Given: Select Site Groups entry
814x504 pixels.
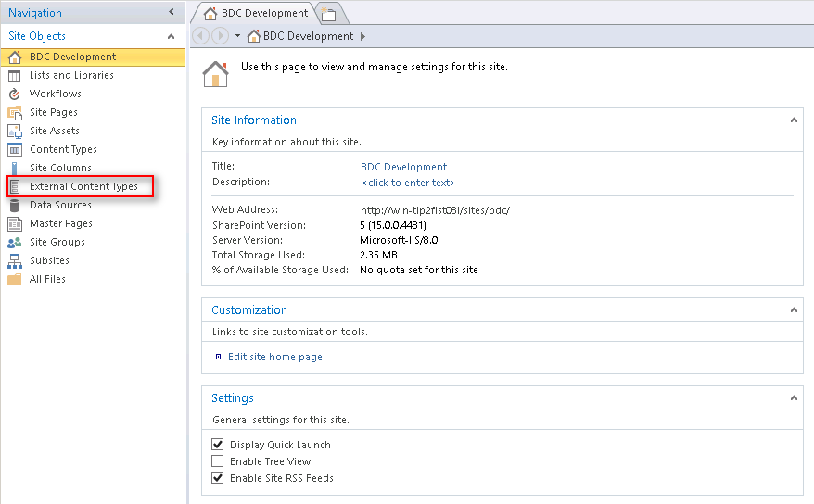Looking at the screenshot, I should pos(57,242).
